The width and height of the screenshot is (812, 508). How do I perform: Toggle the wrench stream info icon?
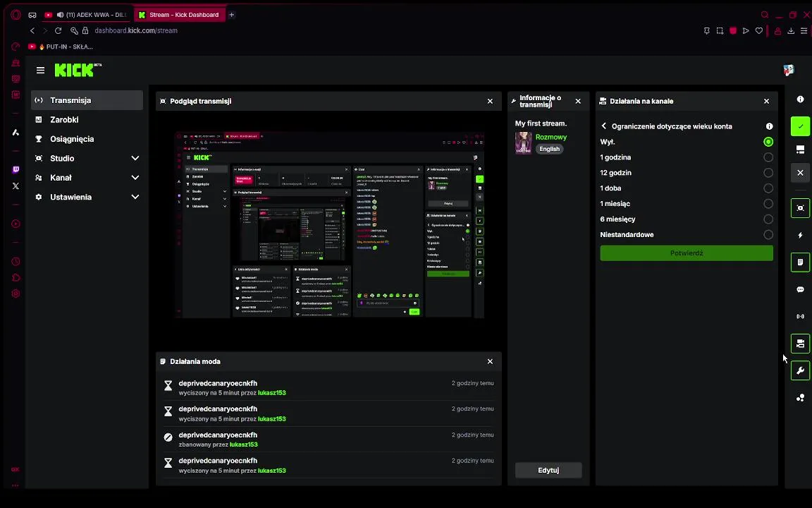[800, 370]
